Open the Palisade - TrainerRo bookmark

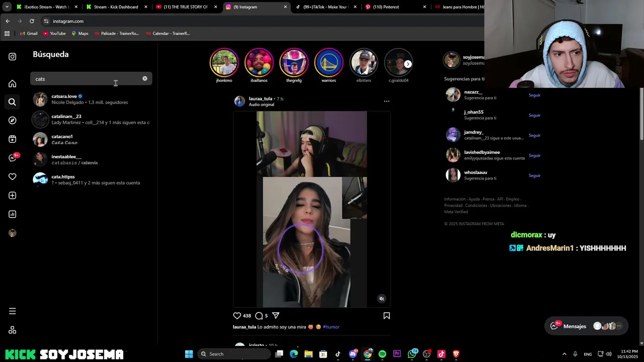coord(116,33)
